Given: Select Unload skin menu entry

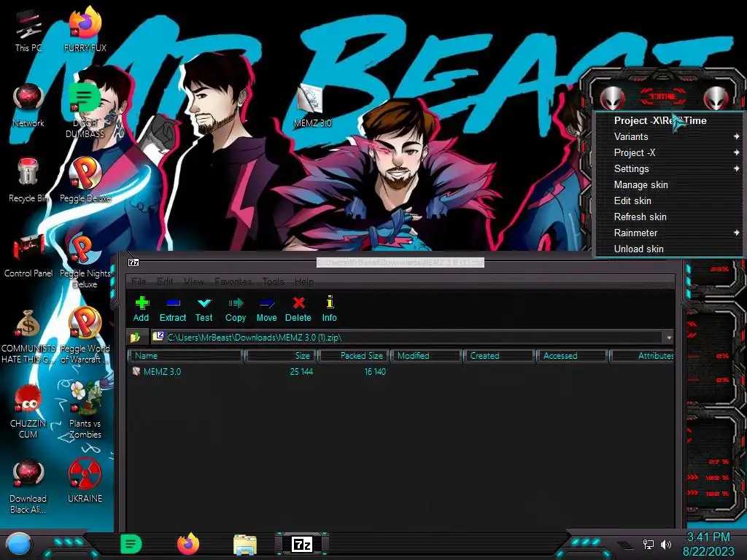Looking at the screenshot, I should [x=670, y=249].
